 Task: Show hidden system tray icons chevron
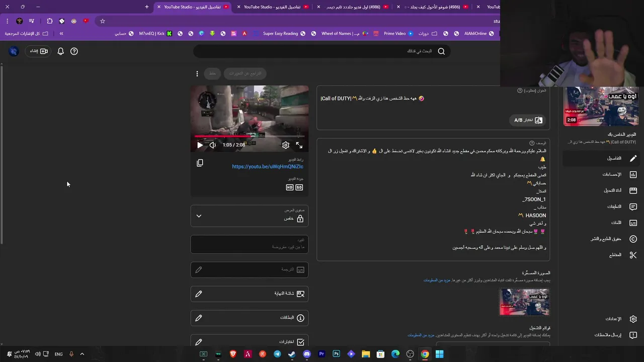[x=82, y=354]
